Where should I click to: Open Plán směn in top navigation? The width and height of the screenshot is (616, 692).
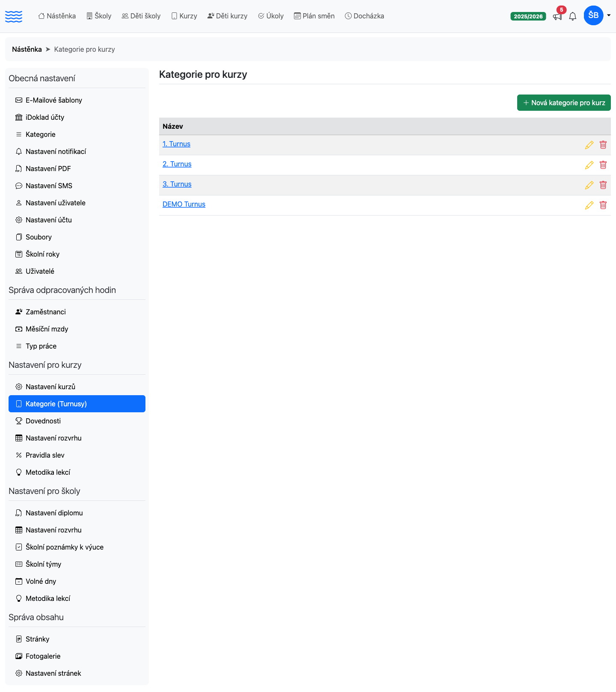tap(314, 16)
